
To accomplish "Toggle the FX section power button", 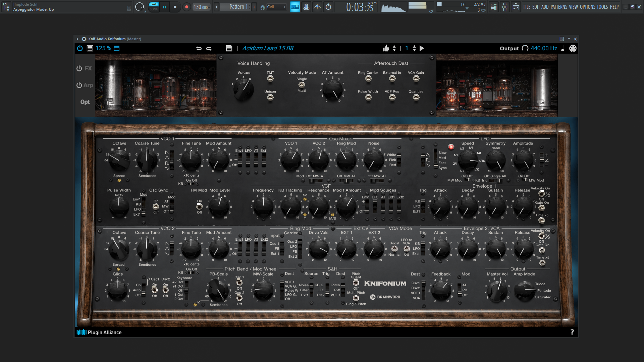I will 79,68.
